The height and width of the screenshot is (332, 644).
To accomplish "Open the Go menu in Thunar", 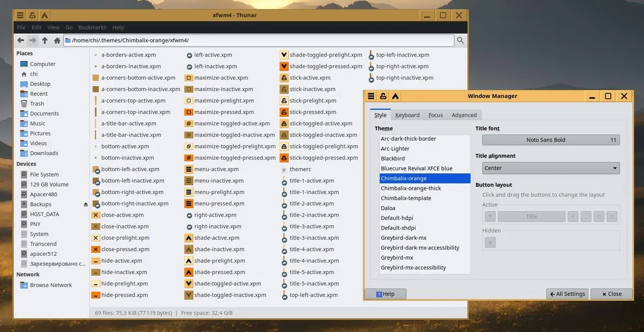I will point(69,27).
